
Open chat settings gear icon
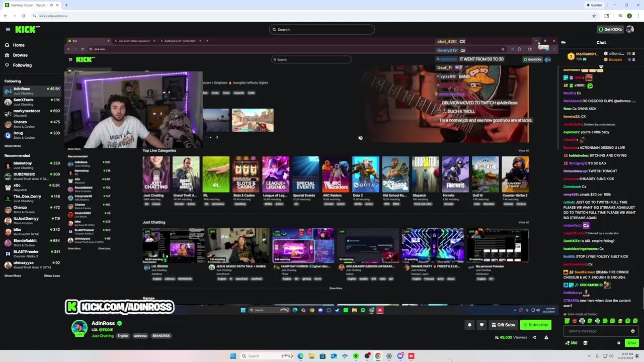click(x=619, y=343)
